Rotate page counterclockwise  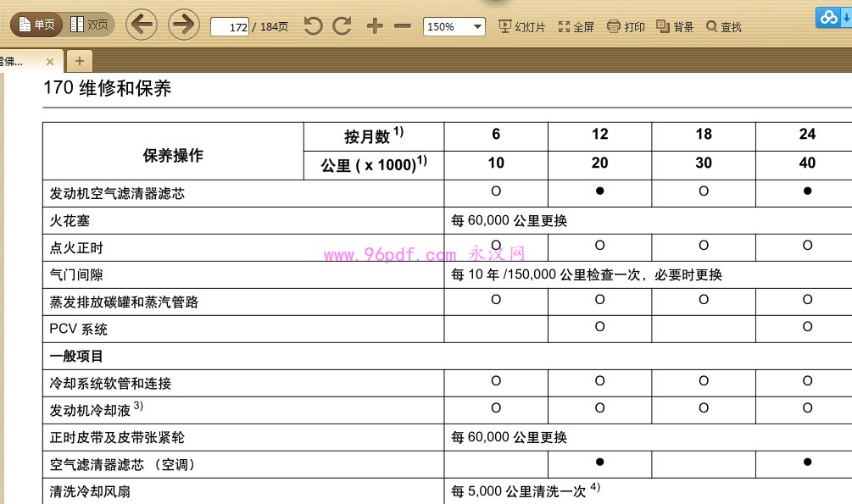pos(313,26)
